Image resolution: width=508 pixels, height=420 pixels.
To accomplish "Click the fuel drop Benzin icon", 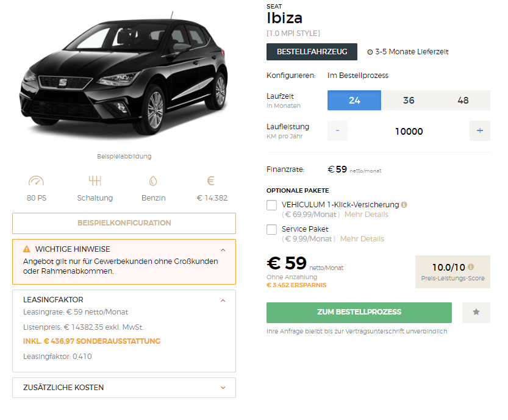I will click(x=153, y=180).
